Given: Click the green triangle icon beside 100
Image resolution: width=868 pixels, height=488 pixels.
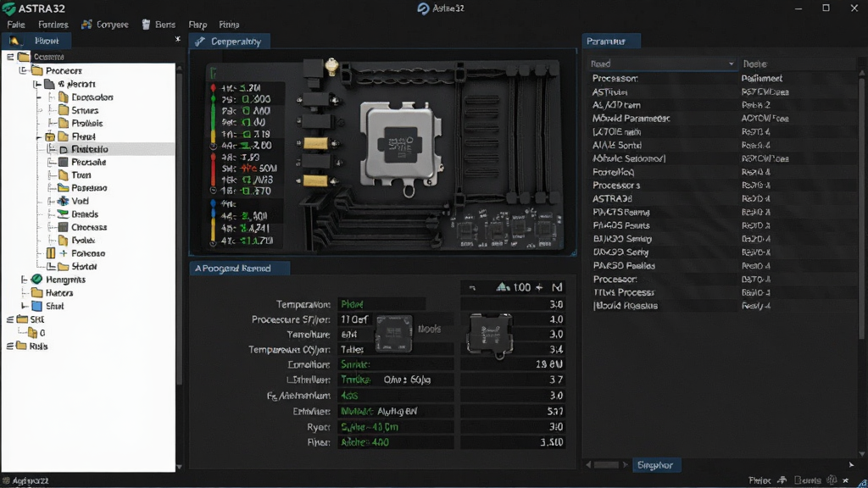Looking at the screenshot, I should pos(503,286).
